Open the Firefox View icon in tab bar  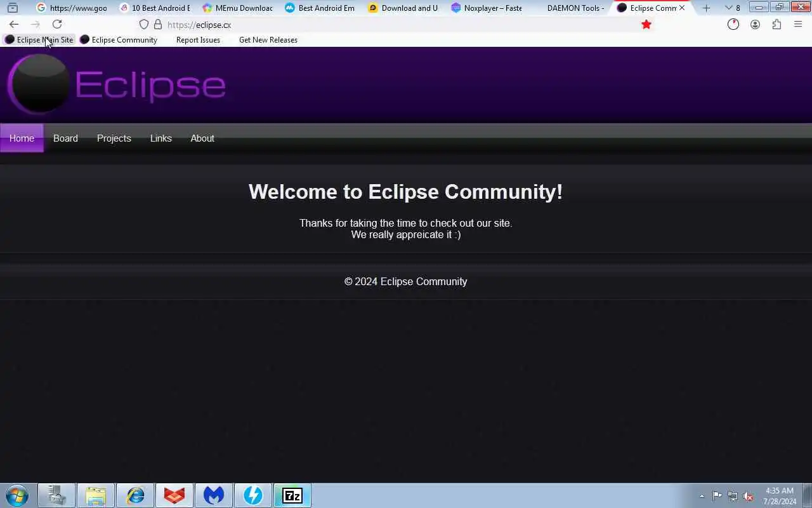click(x=12, y=8)
